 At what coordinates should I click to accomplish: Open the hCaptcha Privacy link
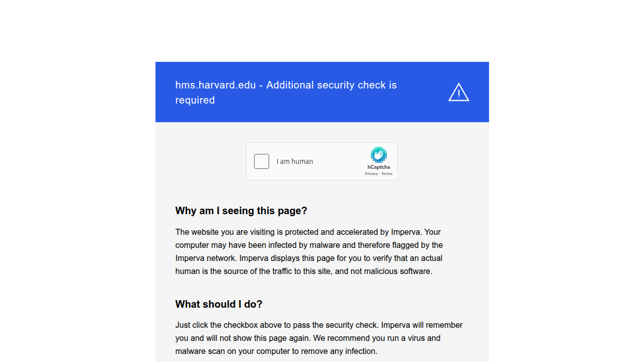pyautogui.click(x=371, y=174)
